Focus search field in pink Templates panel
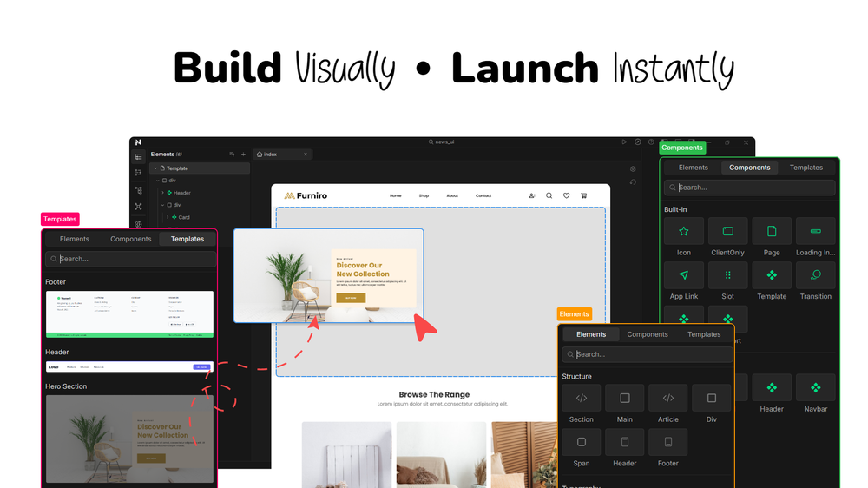The image size is (868, 488). (131, 259)
